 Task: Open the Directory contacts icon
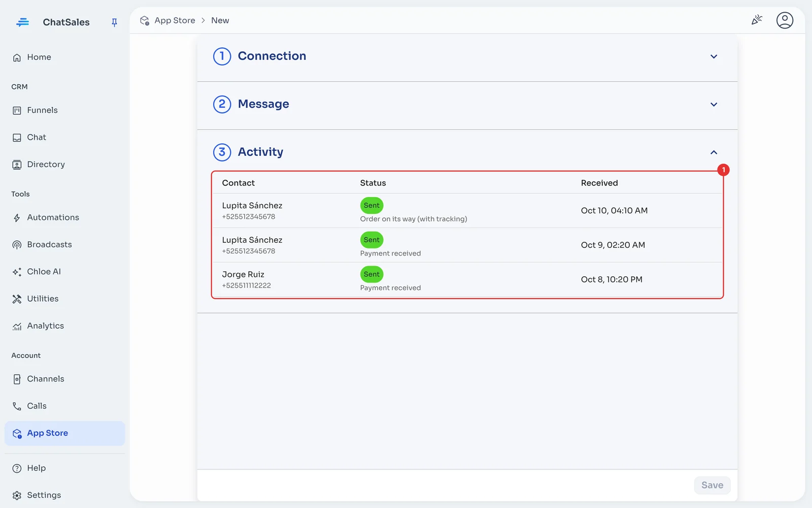click(17, 165)
